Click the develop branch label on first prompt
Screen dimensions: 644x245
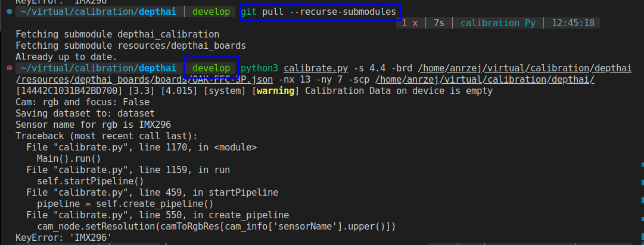click(x=211, y=11)
